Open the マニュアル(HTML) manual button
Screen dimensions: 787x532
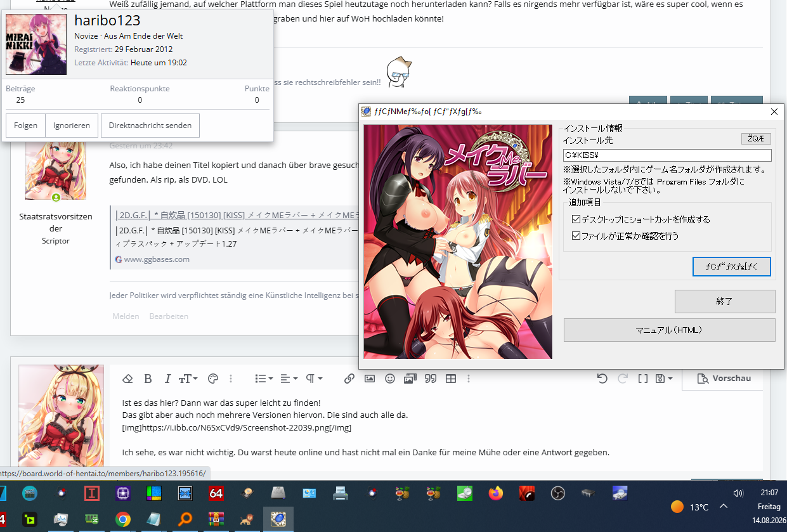669,330
